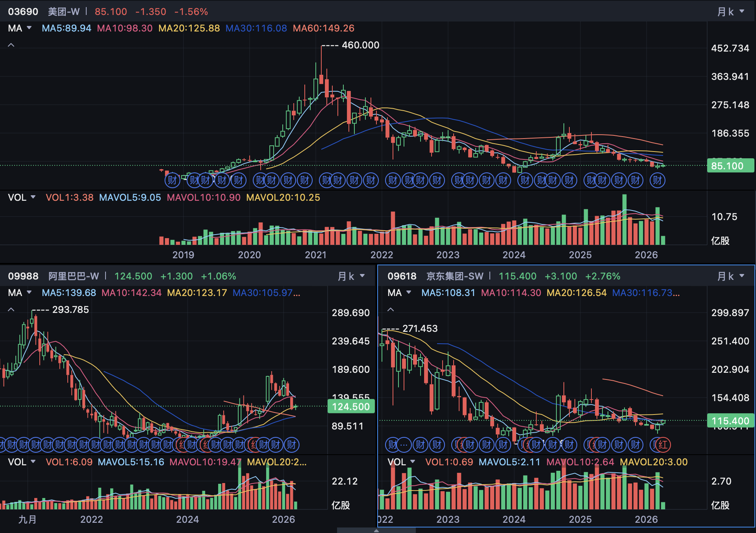756x533 pixels.
Task: Click the 京东集团-SW stock name
Action: coord(455,276)
